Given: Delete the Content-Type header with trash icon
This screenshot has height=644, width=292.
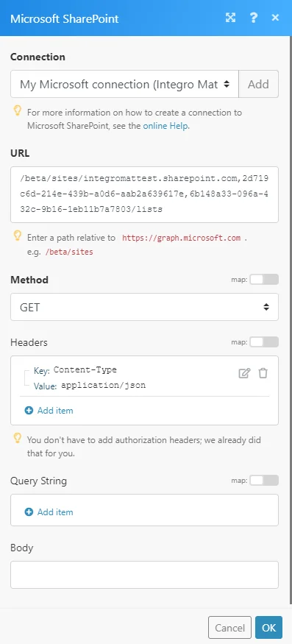Looking at the screenshot, I should 263,373.
